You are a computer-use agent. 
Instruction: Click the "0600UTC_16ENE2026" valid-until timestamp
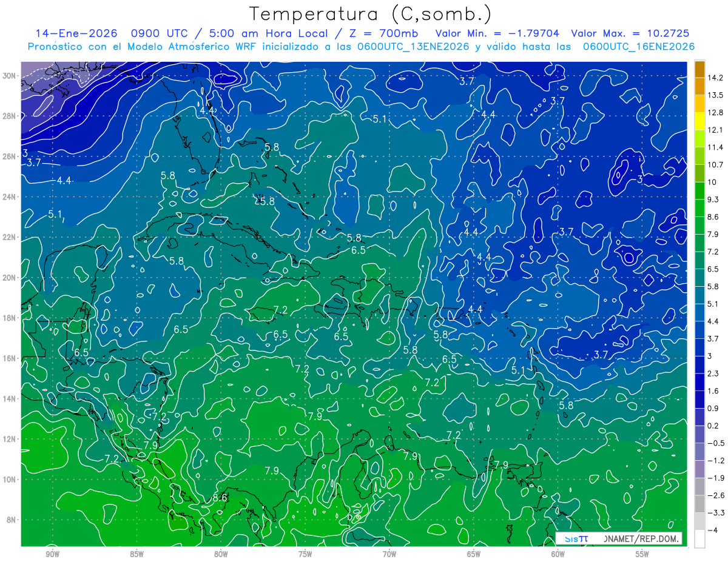tap(638, 47)
